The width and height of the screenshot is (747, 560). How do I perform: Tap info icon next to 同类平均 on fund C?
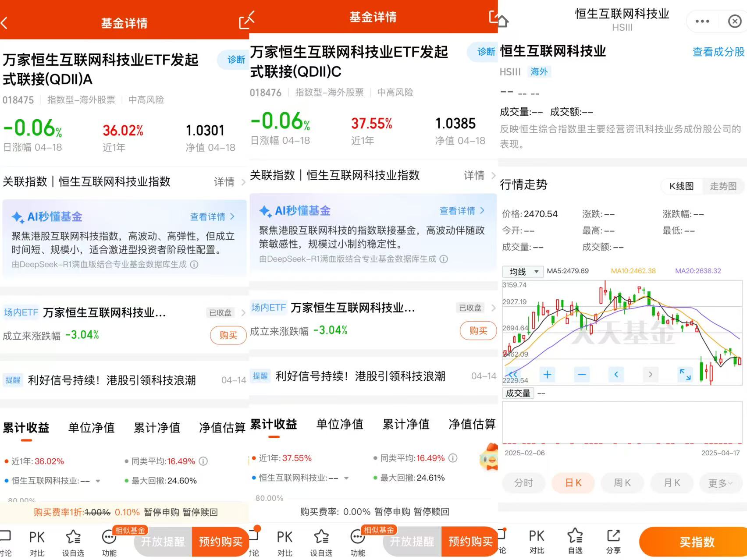tap(453, 458)
